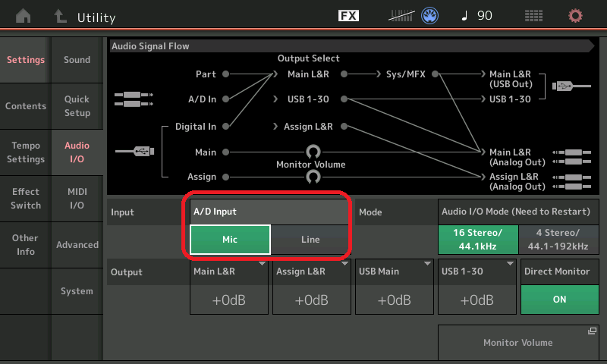Viewport: 607px width, 364px height.
Task: Open the Quick Setup tab
Action: (77, 106)
